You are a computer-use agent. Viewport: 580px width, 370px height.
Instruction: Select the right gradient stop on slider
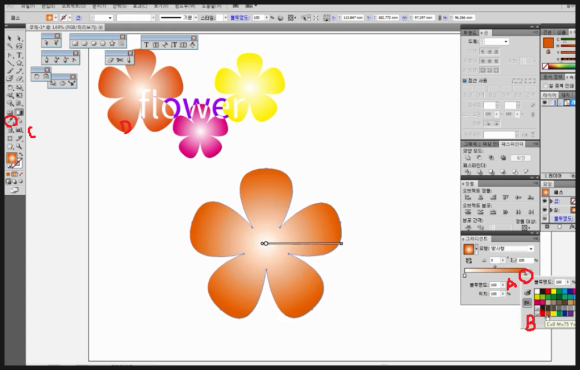tap(525, 274)
